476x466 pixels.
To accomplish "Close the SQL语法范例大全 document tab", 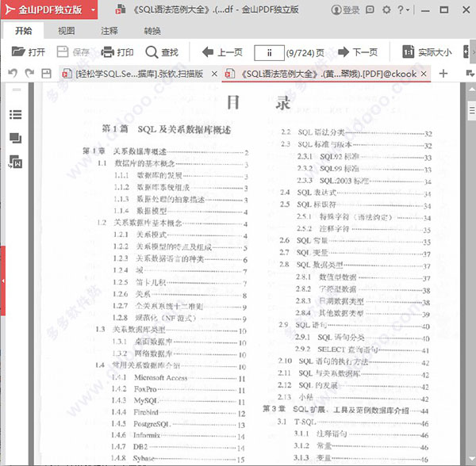I will 424,74.
